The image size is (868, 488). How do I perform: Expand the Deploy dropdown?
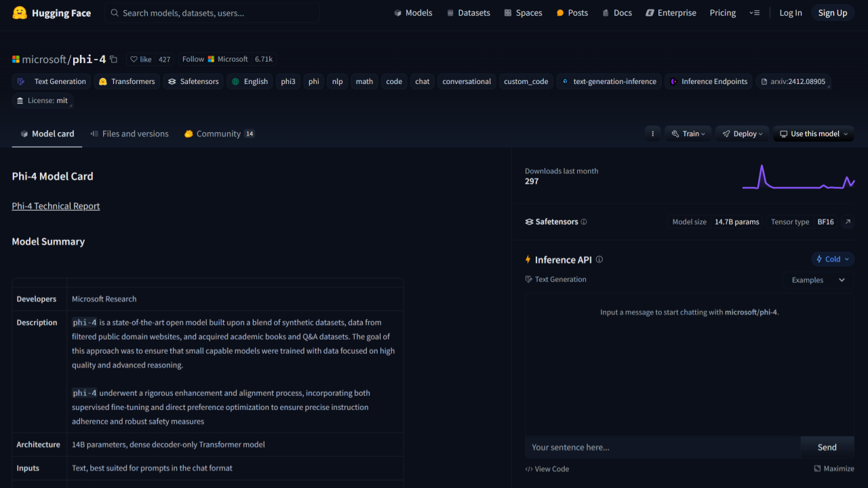point(743,134)
